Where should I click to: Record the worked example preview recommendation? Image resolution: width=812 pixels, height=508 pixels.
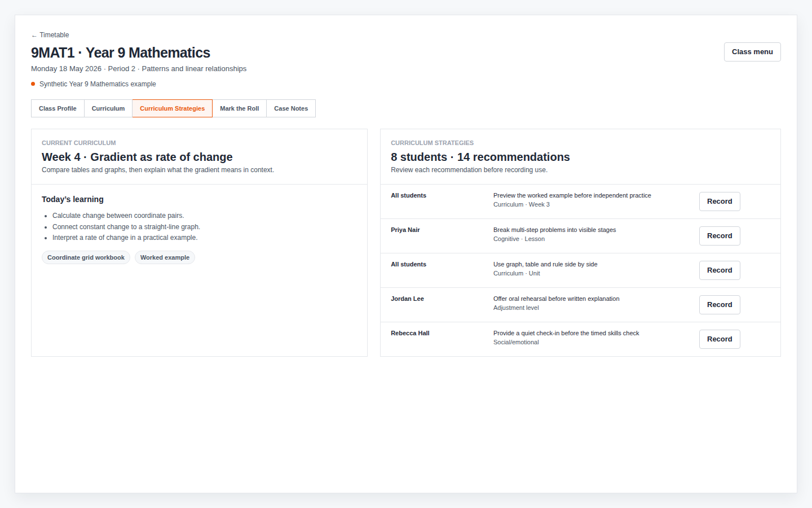point(720,202)
